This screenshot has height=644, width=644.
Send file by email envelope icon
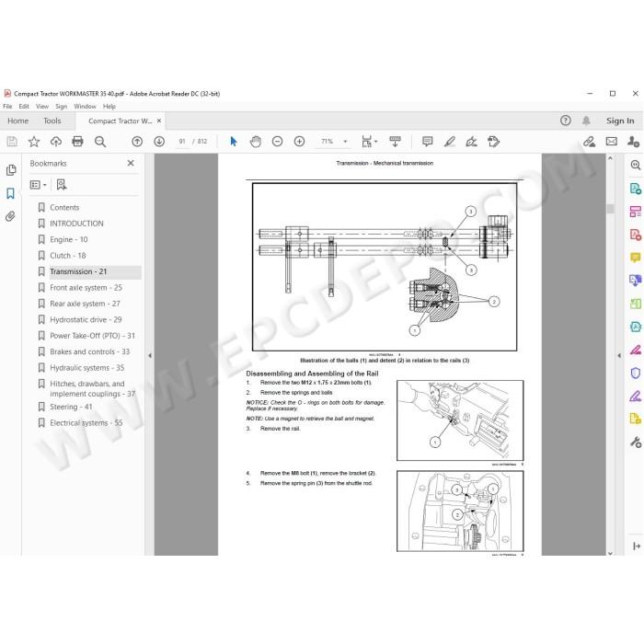pos(612,142)
